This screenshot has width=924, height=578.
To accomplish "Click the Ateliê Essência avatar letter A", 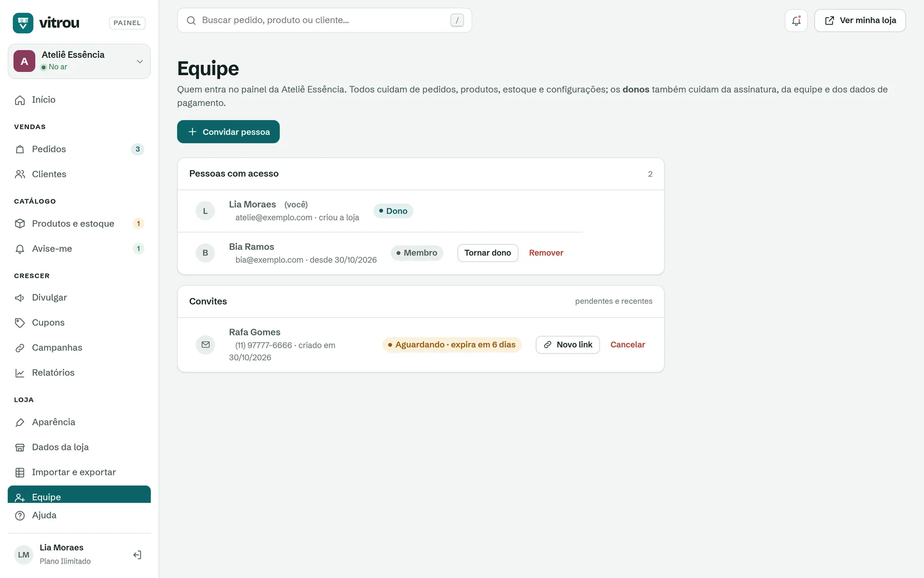I will coord(24,61).
